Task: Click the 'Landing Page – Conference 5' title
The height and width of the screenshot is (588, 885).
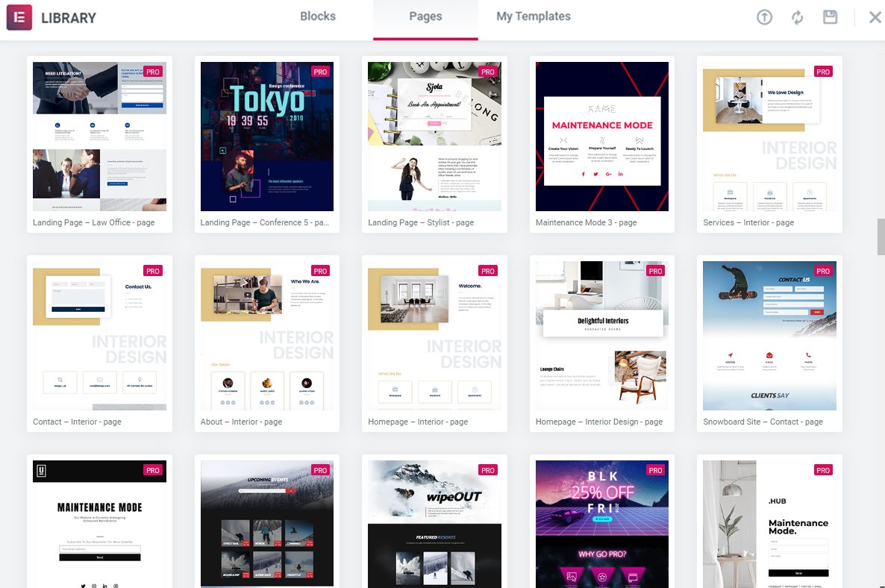Action: [265, 222]
